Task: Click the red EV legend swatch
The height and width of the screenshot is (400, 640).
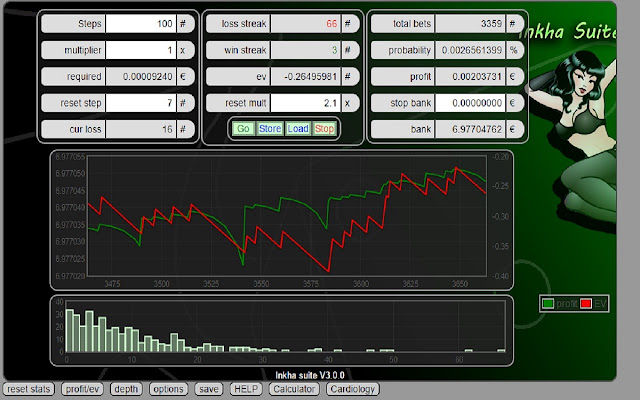Action: pos(586,304)
